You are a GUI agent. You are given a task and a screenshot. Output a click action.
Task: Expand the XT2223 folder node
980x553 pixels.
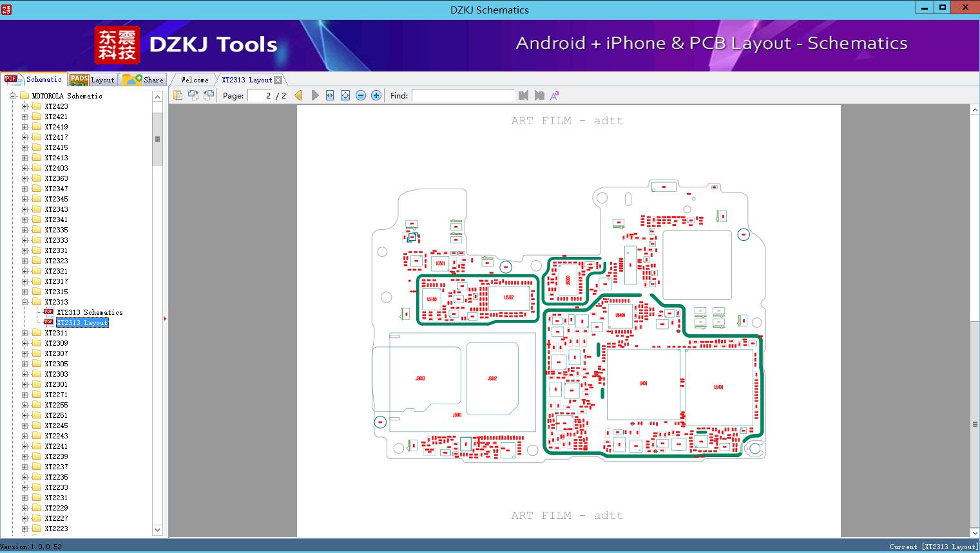(x=24, y=529)
